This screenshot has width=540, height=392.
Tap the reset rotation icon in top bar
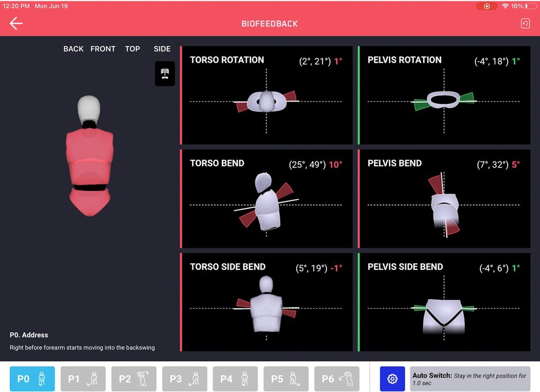[525, 23]
